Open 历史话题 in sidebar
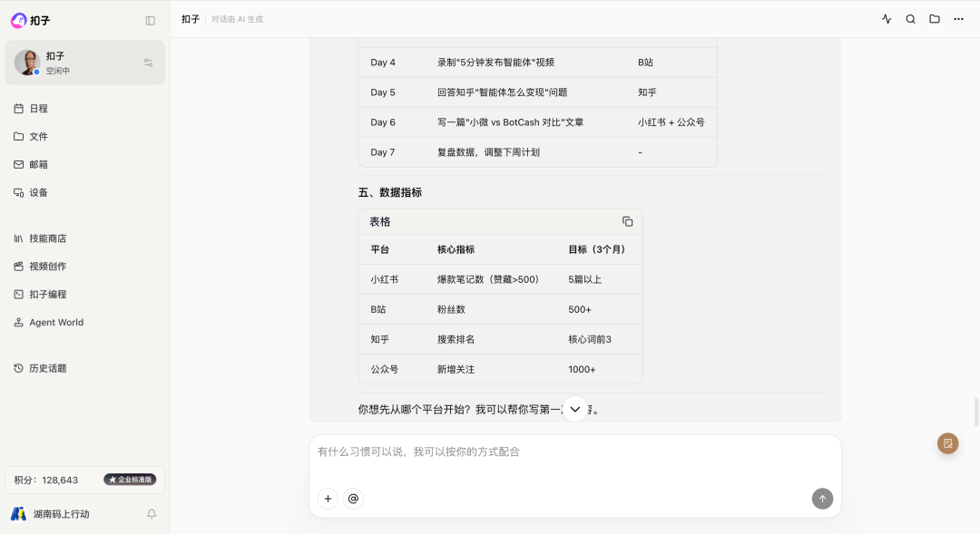This screenshot has width=980, height=534. [85, 368]
